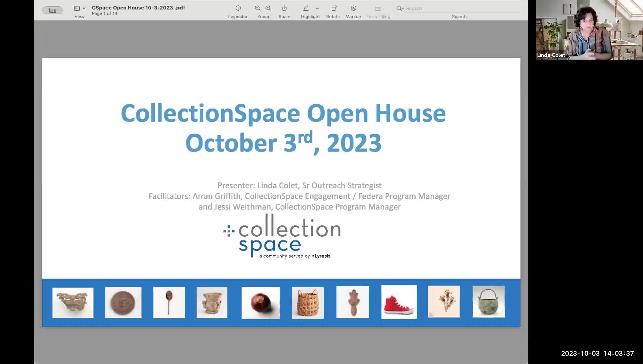This screenshot has width=643, height=364.
Task: Click the red sneaker thumbnail
Action: click(399, 302)
